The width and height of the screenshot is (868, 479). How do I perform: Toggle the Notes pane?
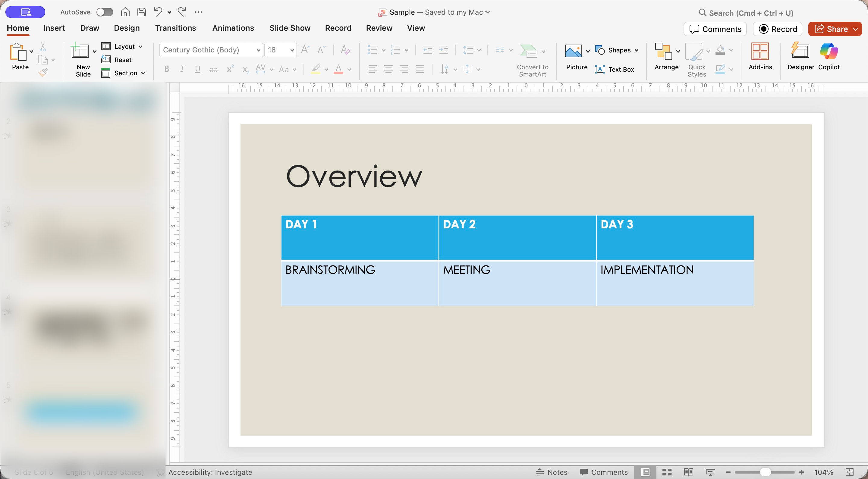tap(552, 472)
